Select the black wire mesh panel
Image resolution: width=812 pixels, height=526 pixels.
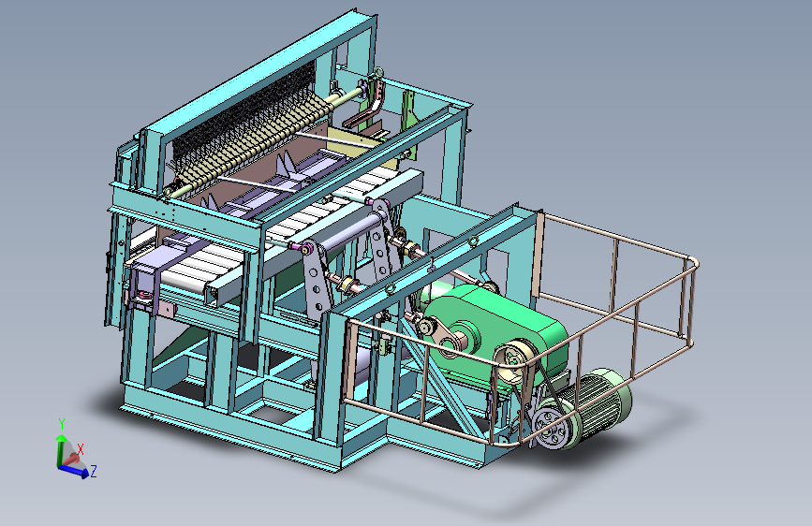(x=244, y=111)
